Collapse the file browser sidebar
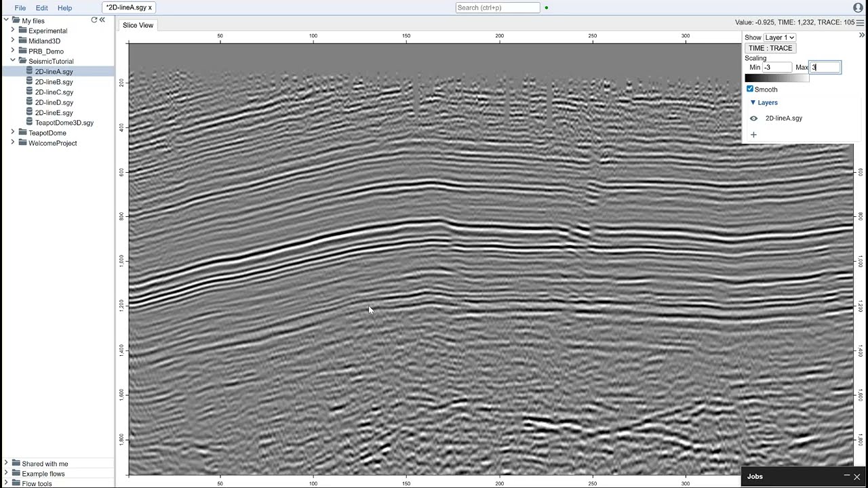The height and width of the screenshot is (488, 868). click(x=102, y=20)
